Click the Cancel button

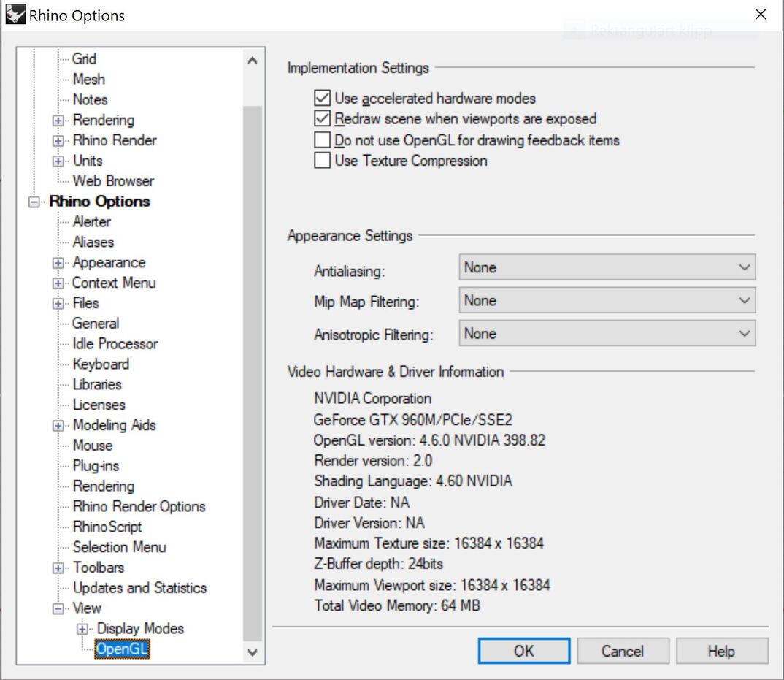(x=623, y=651)
